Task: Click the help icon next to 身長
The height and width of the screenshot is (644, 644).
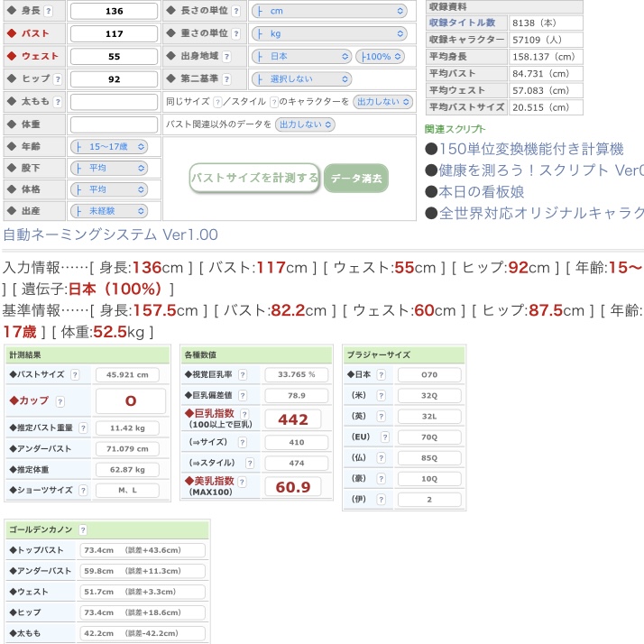Action: click(x=49, y=12)
